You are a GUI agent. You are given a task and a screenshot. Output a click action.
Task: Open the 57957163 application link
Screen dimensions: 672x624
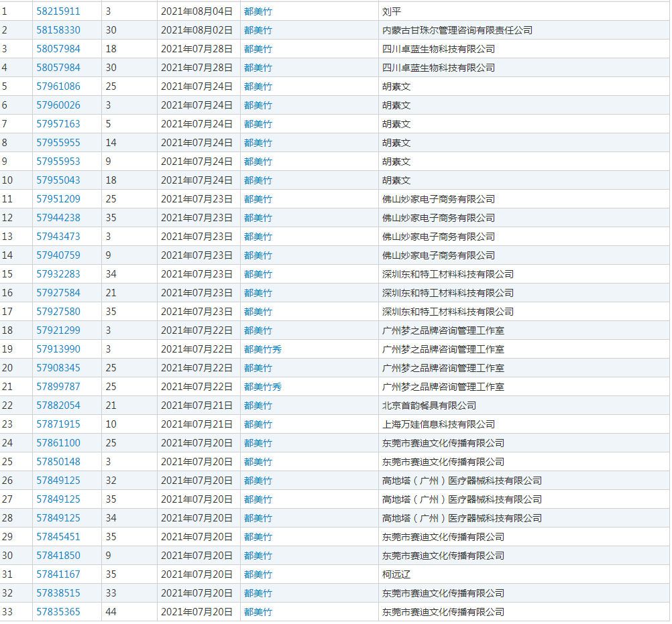[58, 124]
